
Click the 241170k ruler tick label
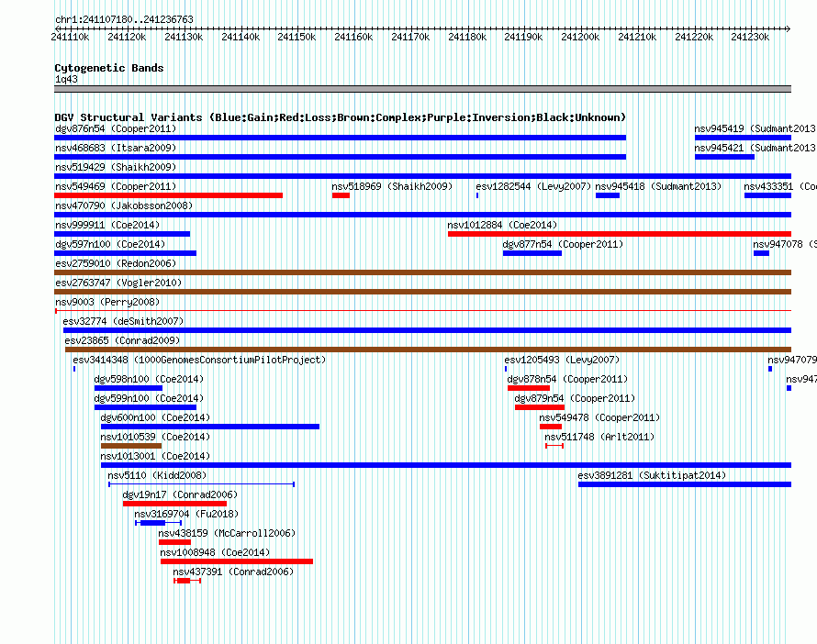(x=410, y=37)
